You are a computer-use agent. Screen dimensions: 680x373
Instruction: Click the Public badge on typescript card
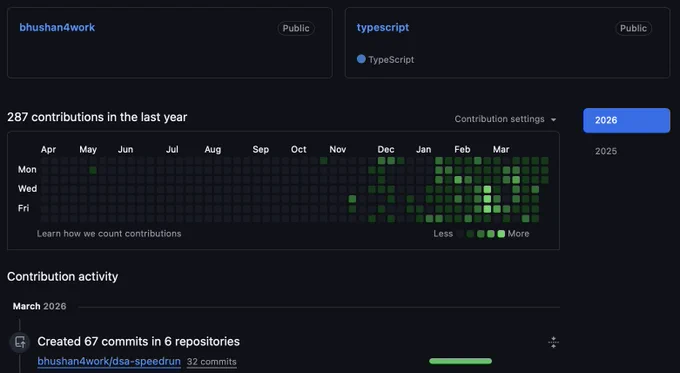[633, 28]
